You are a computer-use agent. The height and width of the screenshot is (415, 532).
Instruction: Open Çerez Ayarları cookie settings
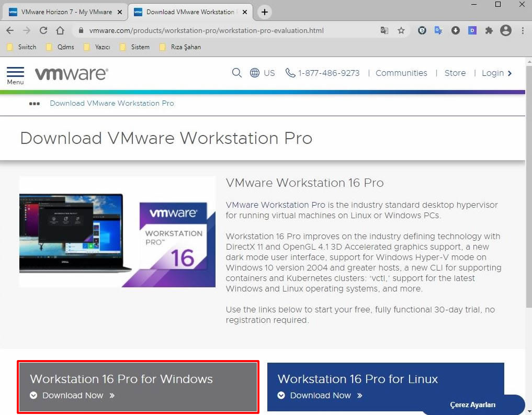pos(472,405)
